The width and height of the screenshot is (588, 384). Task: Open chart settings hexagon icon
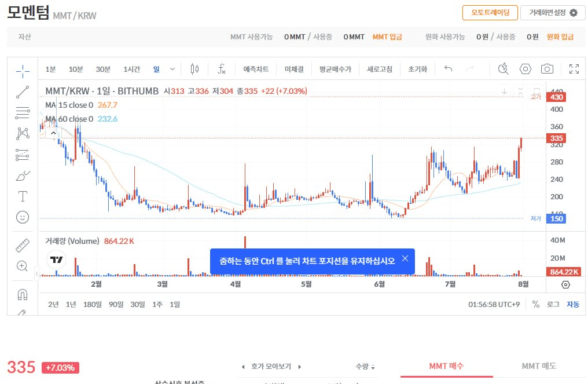click(x=525, y=69)
